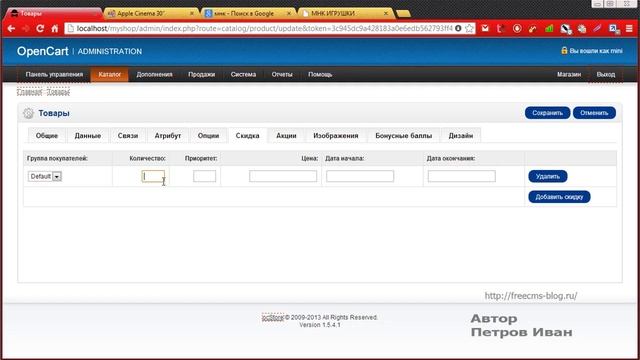Click the gear icon beside Товары heading
The height and width of the screenshot is (360, 640).
coord(28,113)
